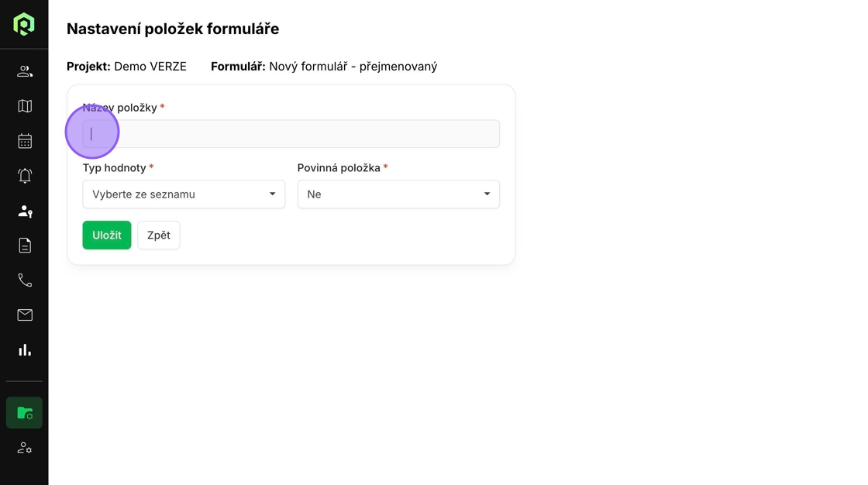Open the calendar icon in sidebar
Screen dimensions: 868x485
[25, 141]
